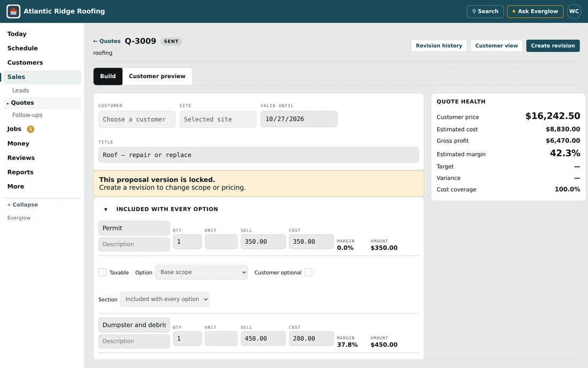This screenshot has width=588, height=368.
Task: Click Estimated margin 42.3% value
Action: tap(565, 153)
